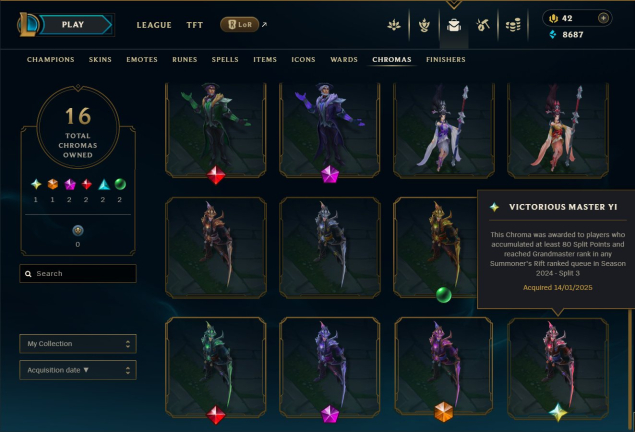The image size is (635, 432).
Task: Switch to the Finishers tab
Action: 445,60
